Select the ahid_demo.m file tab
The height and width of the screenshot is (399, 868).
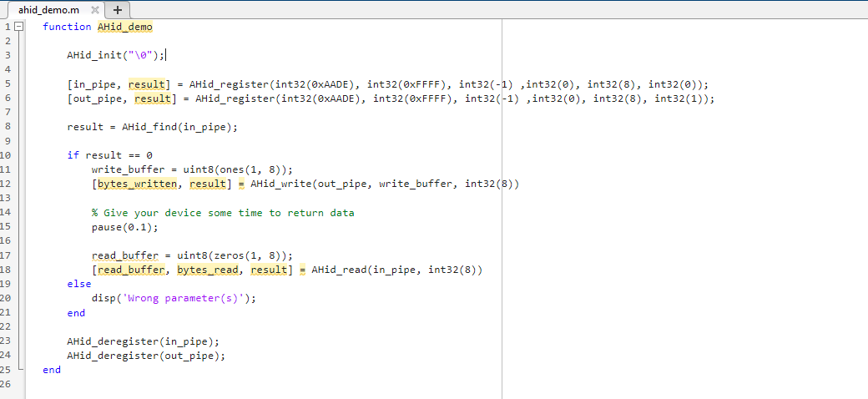48,10
